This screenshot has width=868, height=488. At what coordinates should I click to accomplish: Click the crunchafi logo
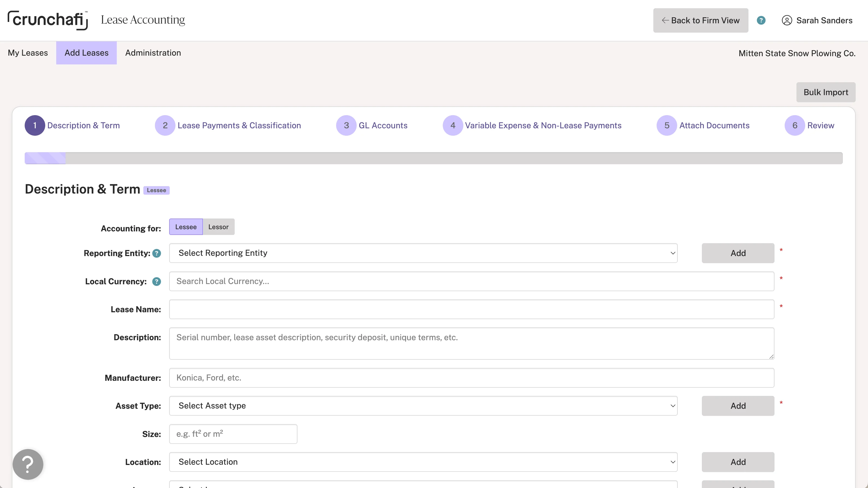pos(48,20)
